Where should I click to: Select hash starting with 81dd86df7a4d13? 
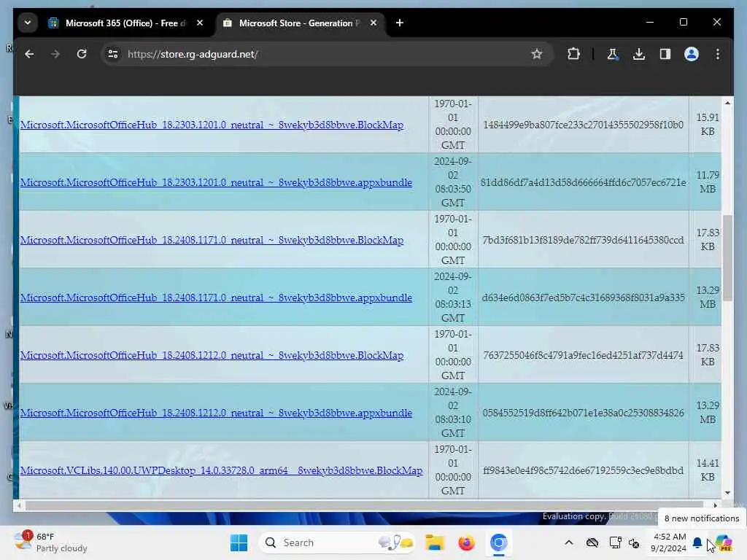583,182
